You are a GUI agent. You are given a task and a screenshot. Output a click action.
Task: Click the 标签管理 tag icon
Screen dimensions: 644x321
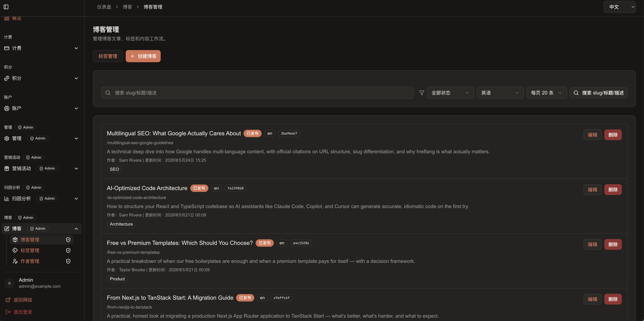click(x=15, y=251)
